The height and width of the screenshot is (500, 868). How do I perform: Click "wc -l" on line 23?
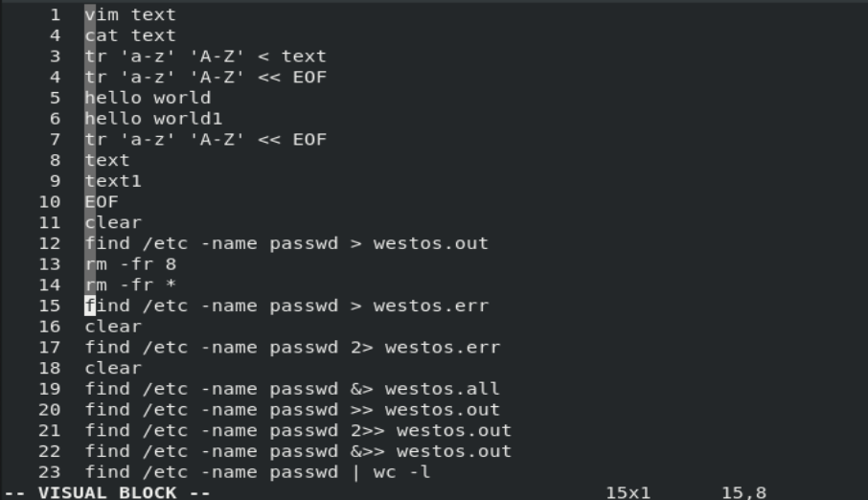pyautogui.click(x=414, y=472)
